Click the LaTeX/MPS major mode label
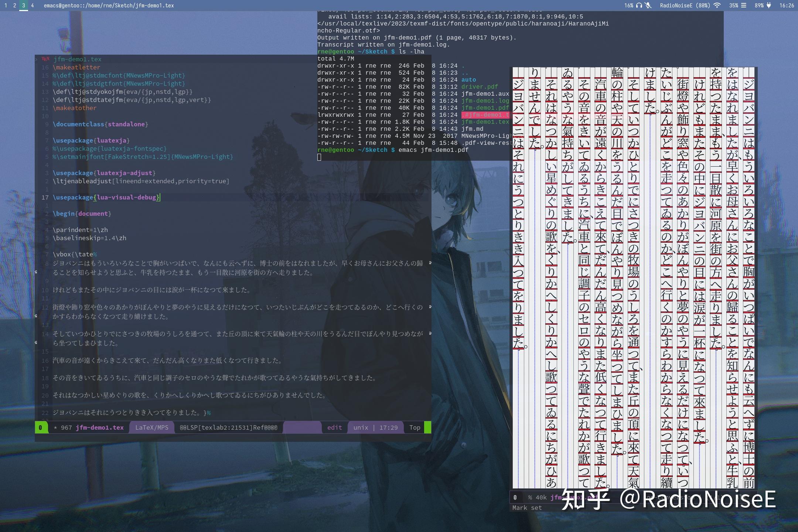Screen dimensions: 798x532 [151, 427]
